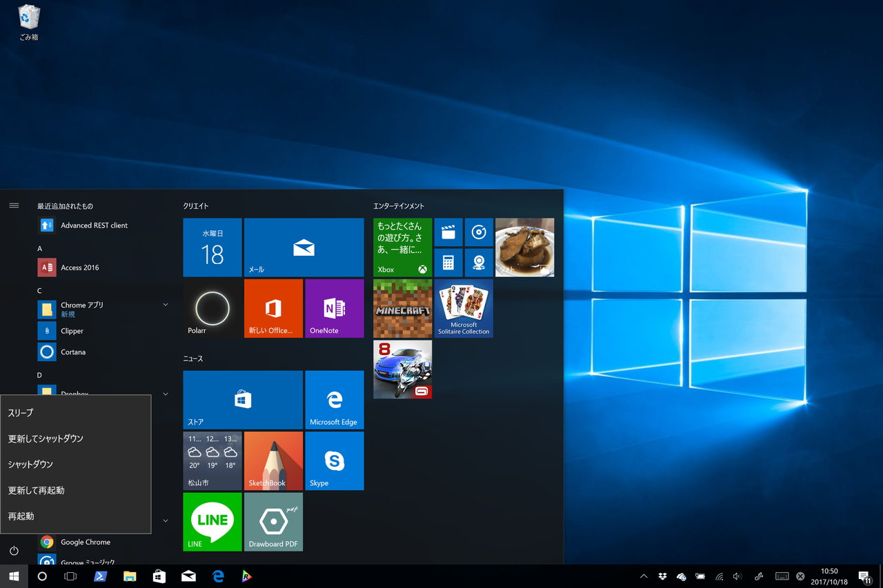Screen dimensions: 883x588
Task: Show hidden system tray icons
Action: [x=644, y=576]
